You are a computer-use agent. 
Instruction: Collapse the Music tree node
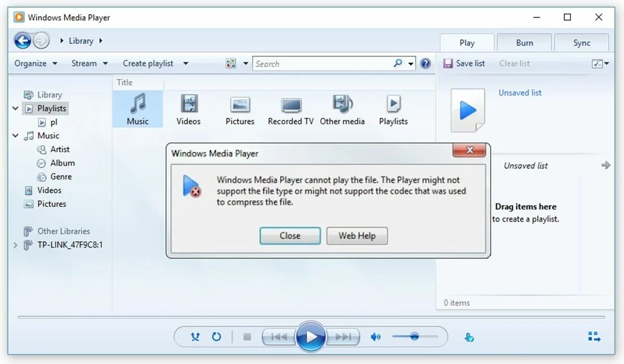(x=15, y=136)
